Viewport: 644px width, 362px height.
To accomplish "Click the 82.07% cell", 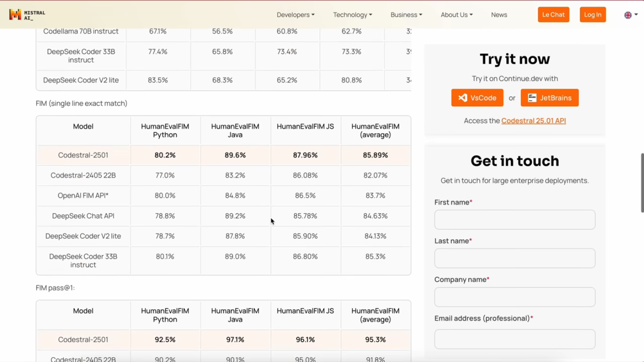I will (x=375, y=175).
